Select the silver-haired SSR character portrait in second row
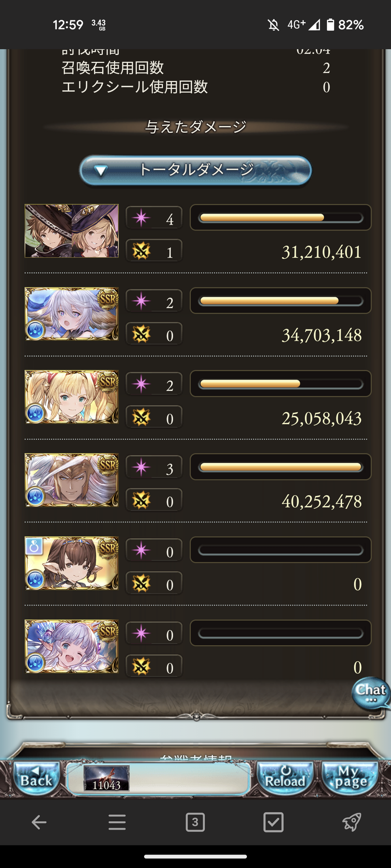 tap(72, 314)
